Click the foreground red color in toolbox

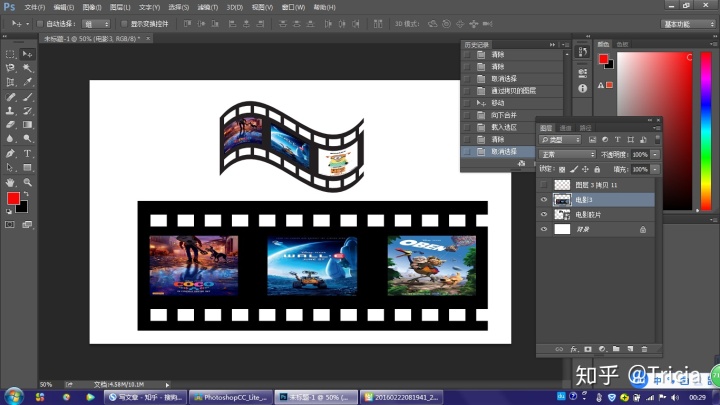pyautogui.click(x=13, y=198)
